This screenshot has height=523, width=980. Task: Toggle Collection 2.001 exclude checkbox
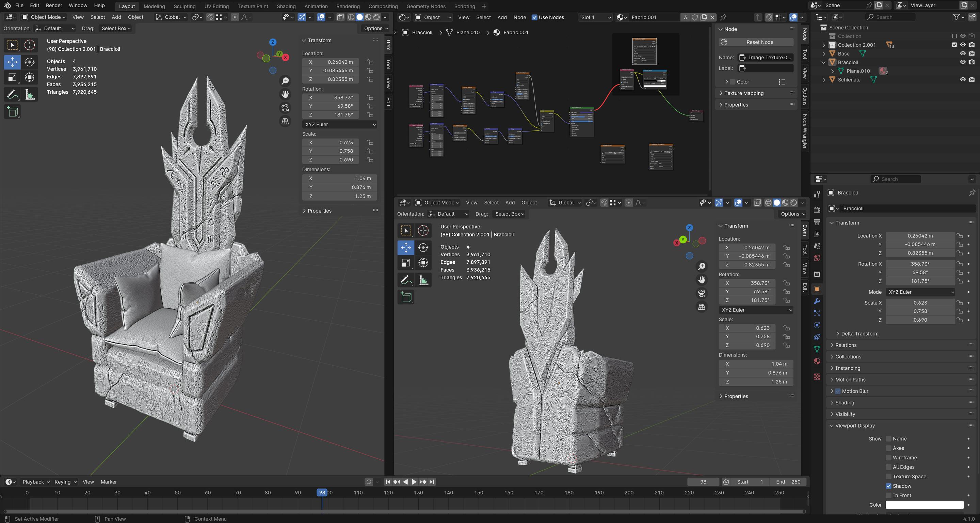pos(954,45)
